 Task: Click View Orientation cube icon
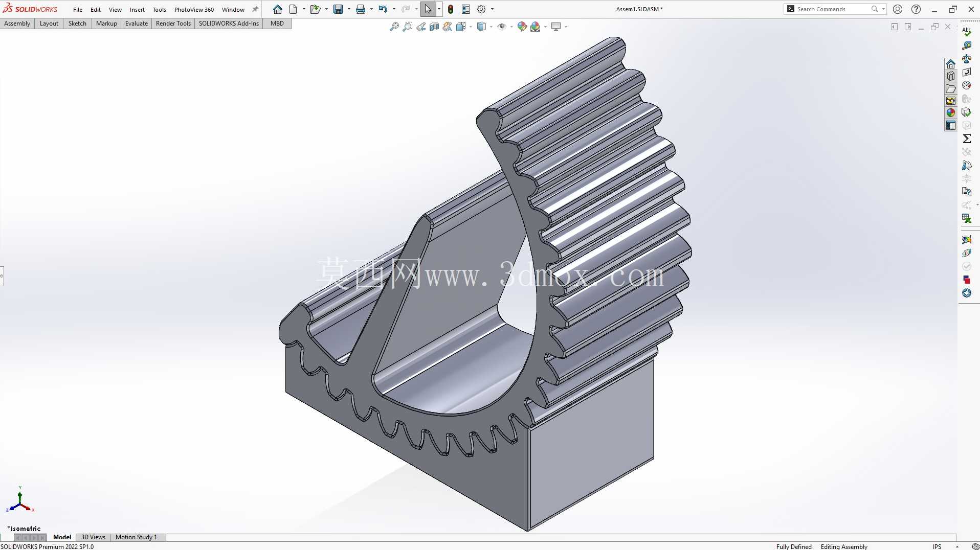(x=461, y=27)
